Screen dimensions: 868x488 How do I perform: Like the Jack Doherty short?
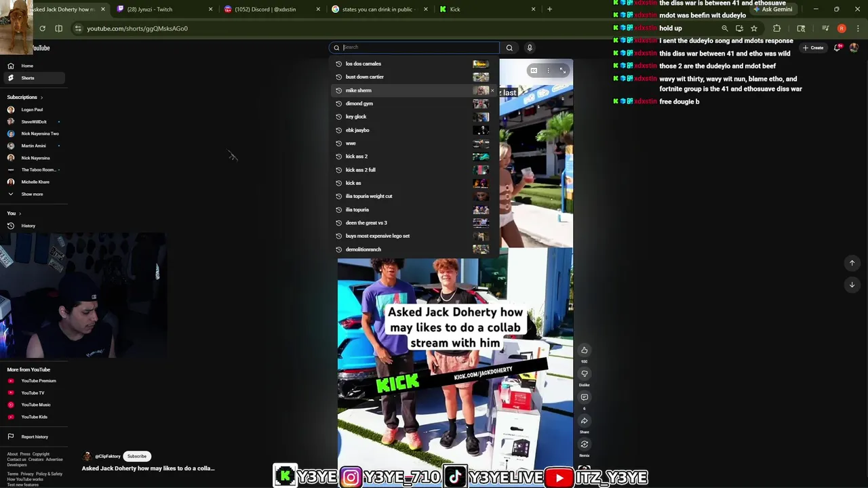coord(584,350)
